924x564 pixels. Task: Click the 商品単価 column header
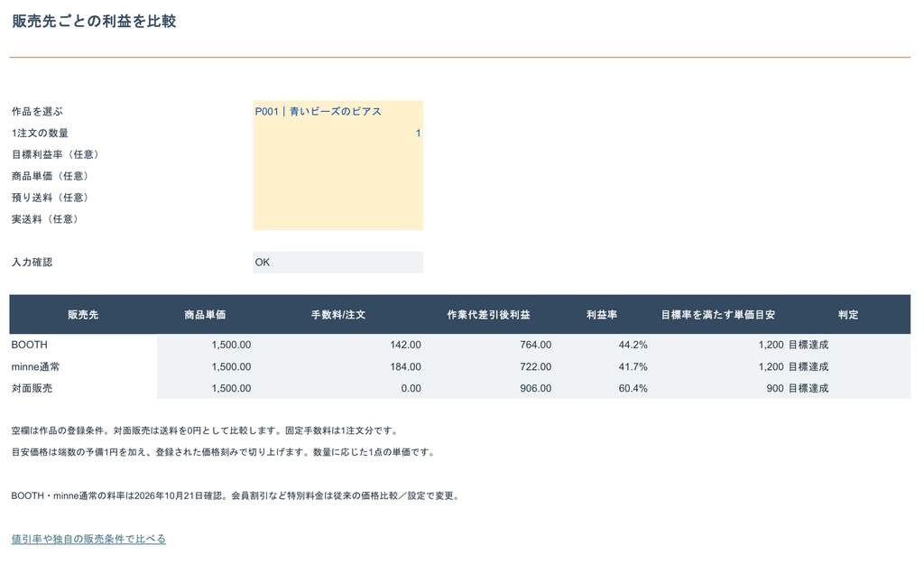point(205,315)
